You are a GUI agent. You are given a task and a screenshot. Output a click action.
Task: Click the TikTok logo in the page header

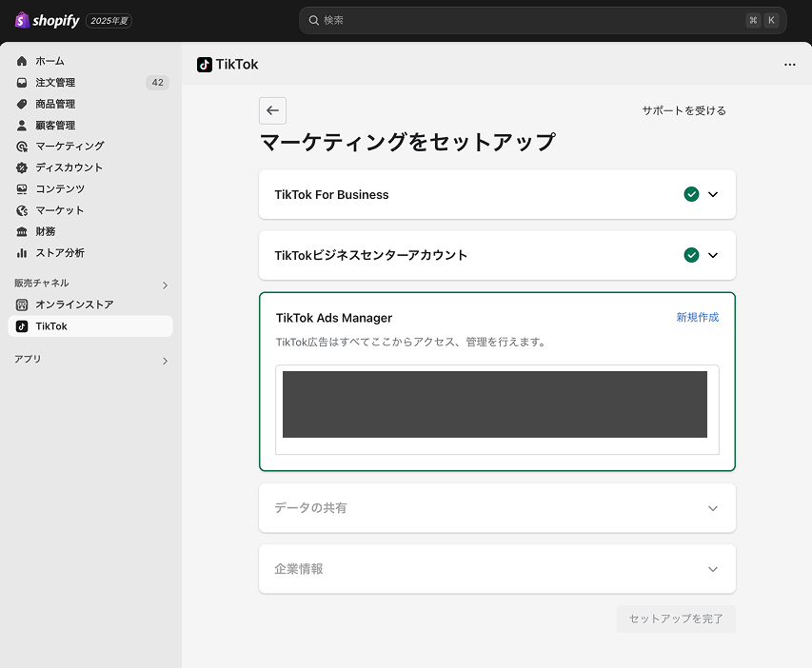(x=205, y=65)
